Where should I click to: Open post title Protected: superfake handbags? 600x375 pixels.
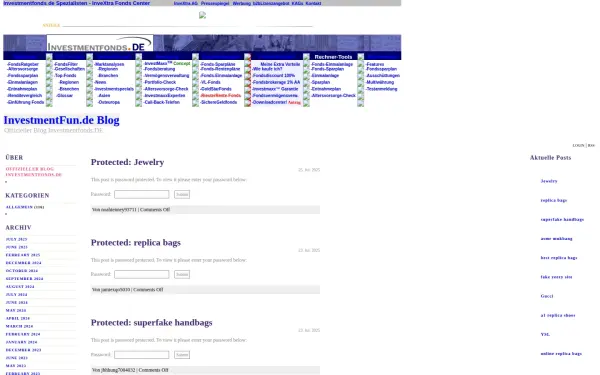(x=152, y=323)
